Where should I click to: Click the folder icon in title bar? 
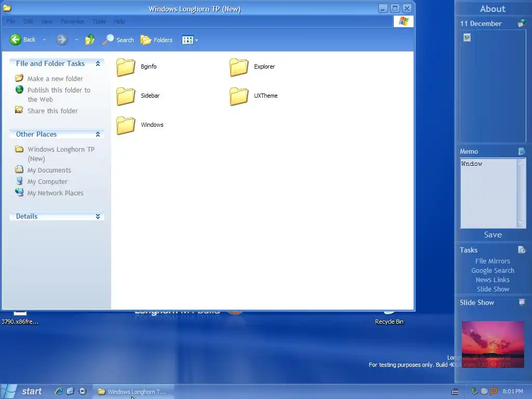coord(7,8)
